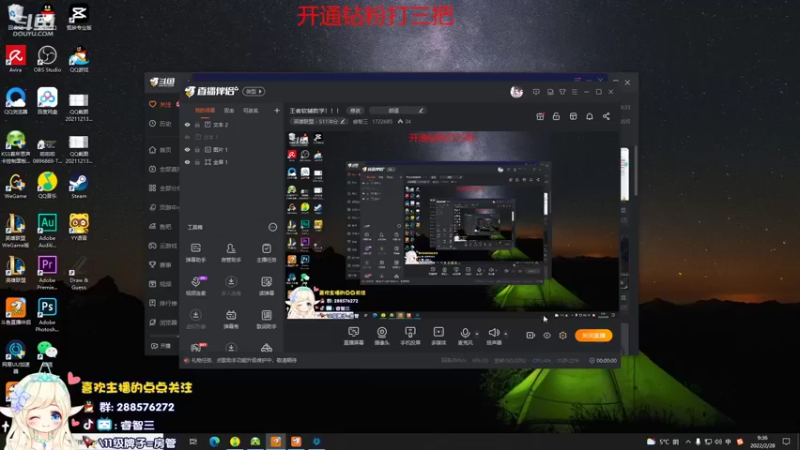Select the 全屏 1 source row
800x450 pixels.
(232, 162)
